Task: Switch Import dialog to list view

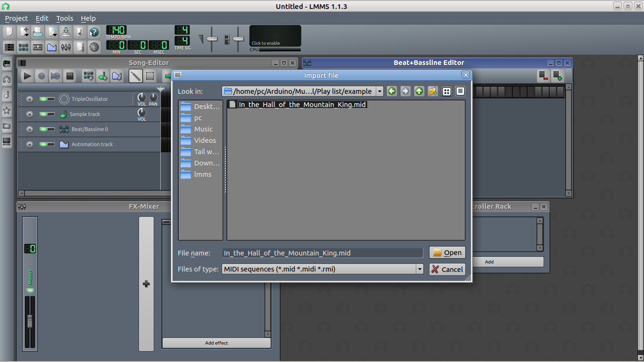Action: coord(446,91)
